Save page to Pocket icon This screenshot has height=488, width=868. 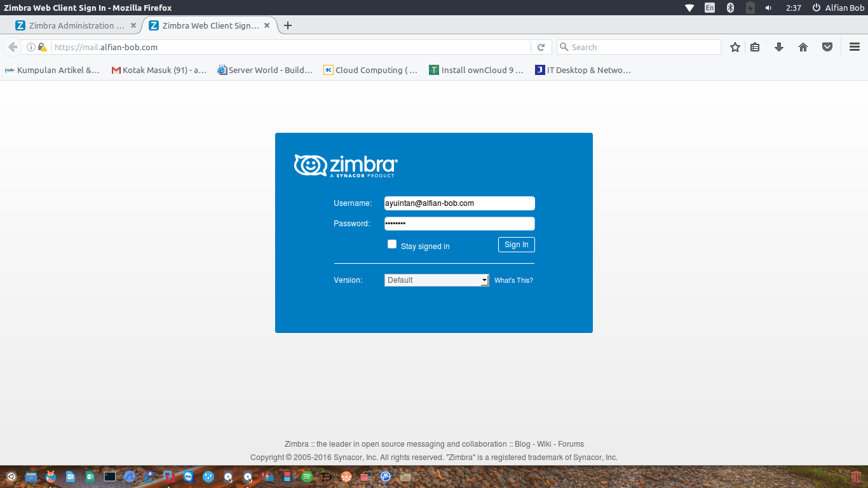(827, 47)
